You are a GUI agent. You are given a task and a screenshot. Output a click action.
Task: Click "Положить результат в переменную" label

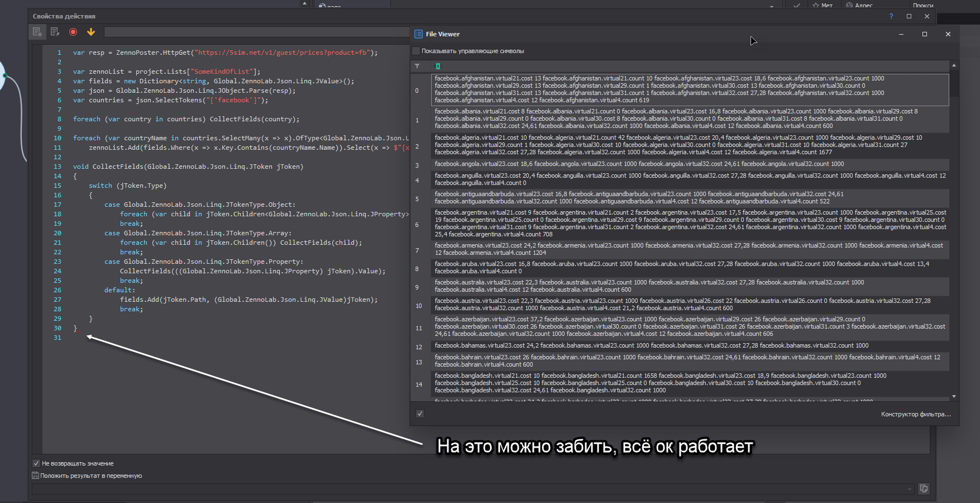91,476
